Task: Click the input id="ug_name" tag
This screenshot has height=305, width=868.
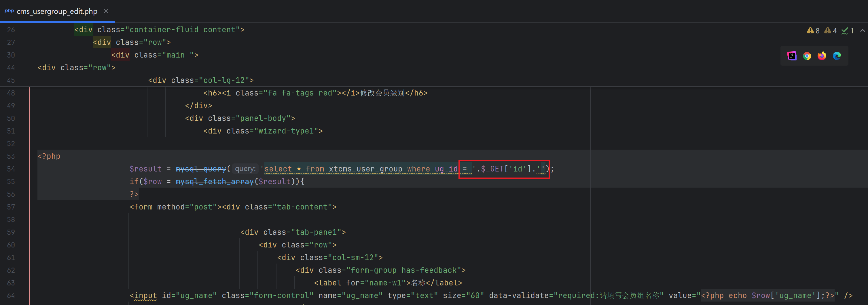Action: (x=491, y=296)
